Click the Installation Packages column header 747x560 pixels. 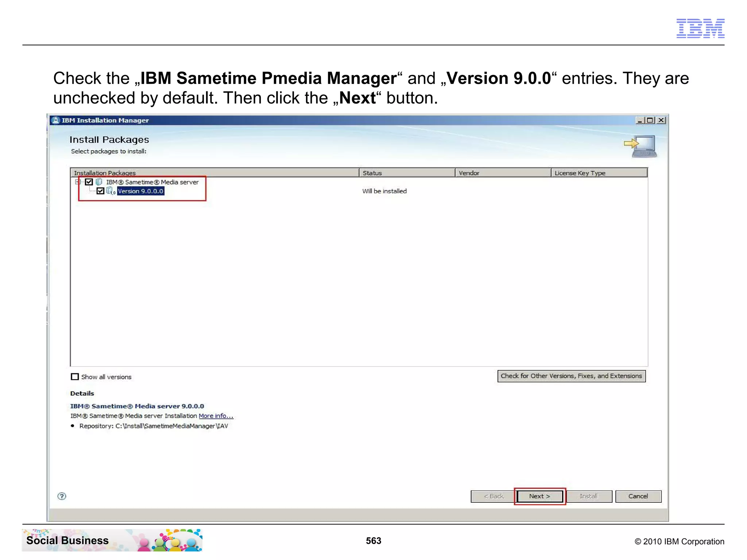pyautogui.click(x=214, y=173)
